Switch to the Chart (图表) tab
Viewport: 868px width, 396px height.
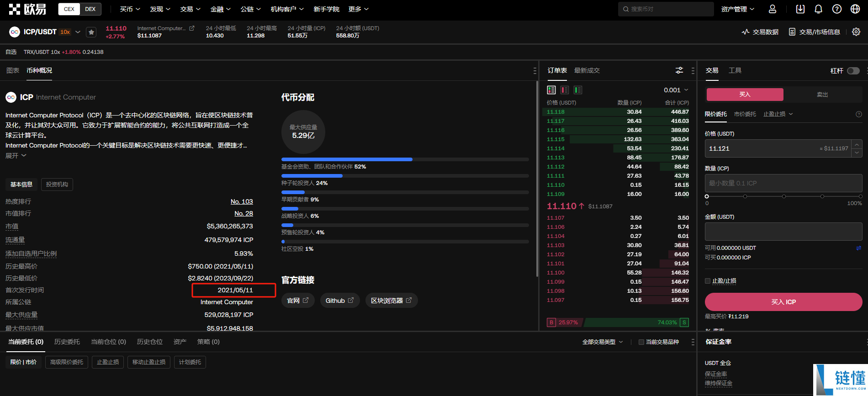point(13,71)
